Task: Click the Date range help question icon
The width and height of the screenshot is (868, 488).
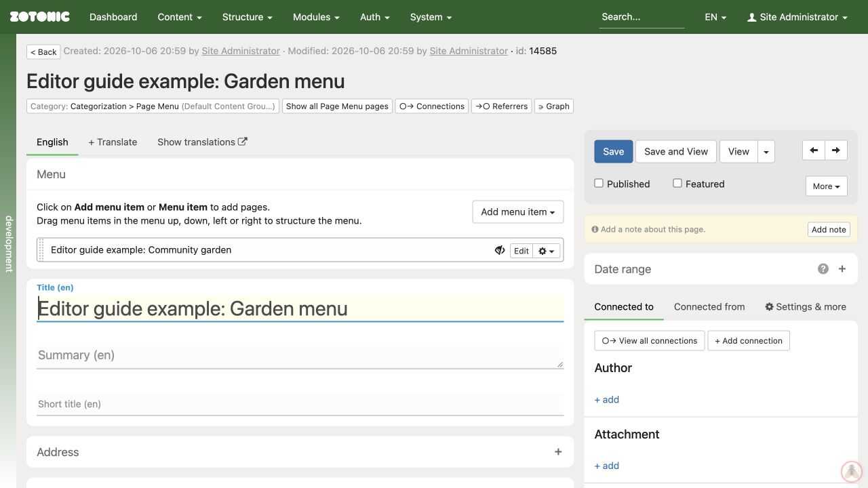Action: (x=823, y=269)
